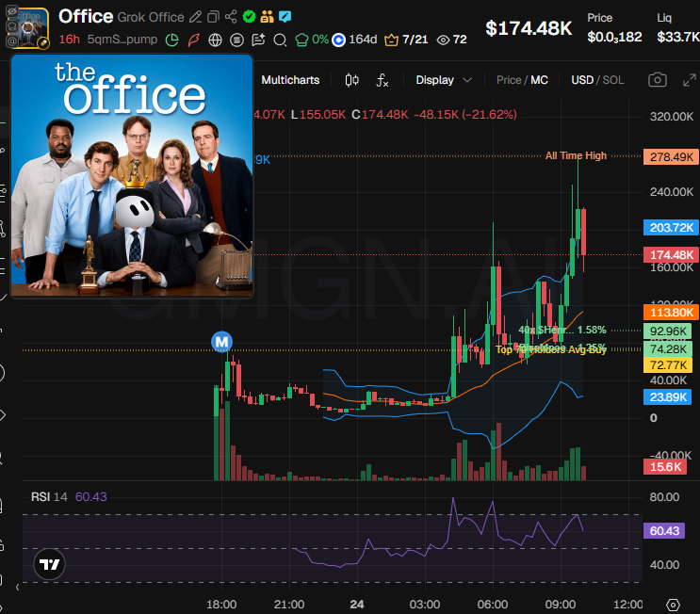Screen dimensions: 700x614
Task: Click the blue M marker on chart
Action: point(222,342)
